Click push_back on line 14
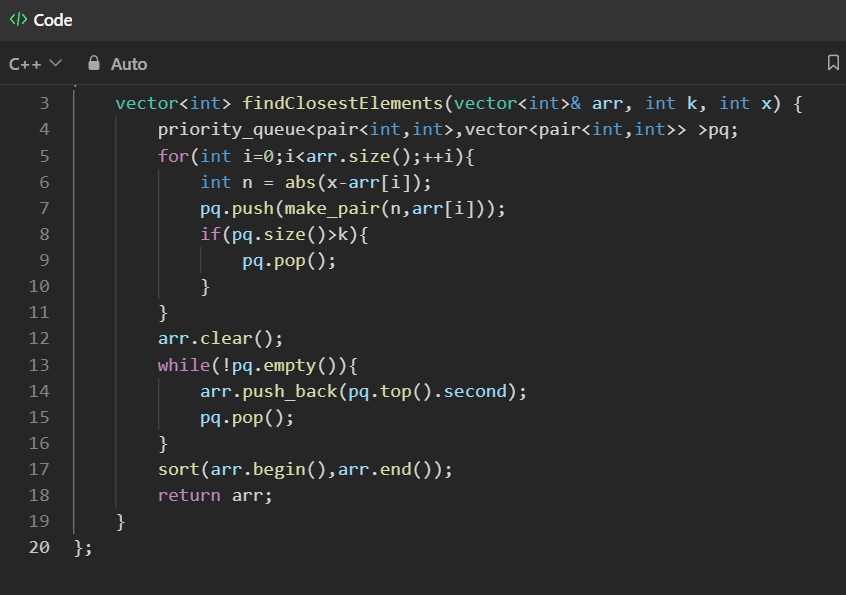 coord(290,392)
